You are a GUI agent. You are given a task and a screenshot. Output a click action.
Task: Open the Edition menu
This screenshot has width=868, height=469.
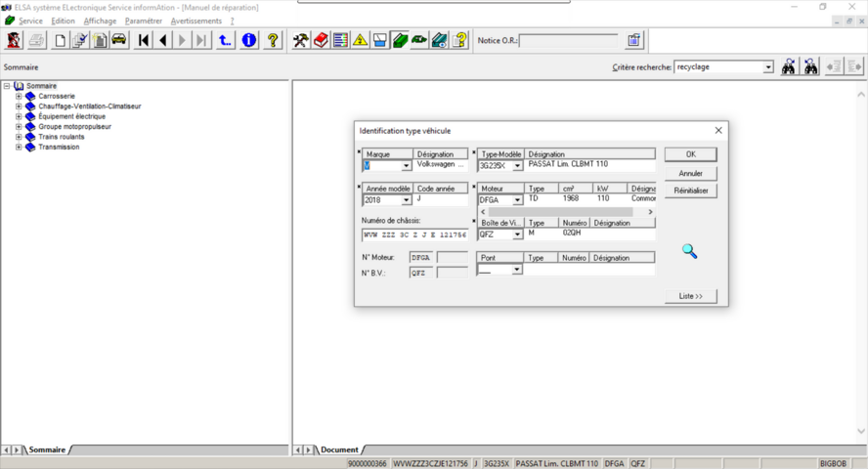point(63,21)
